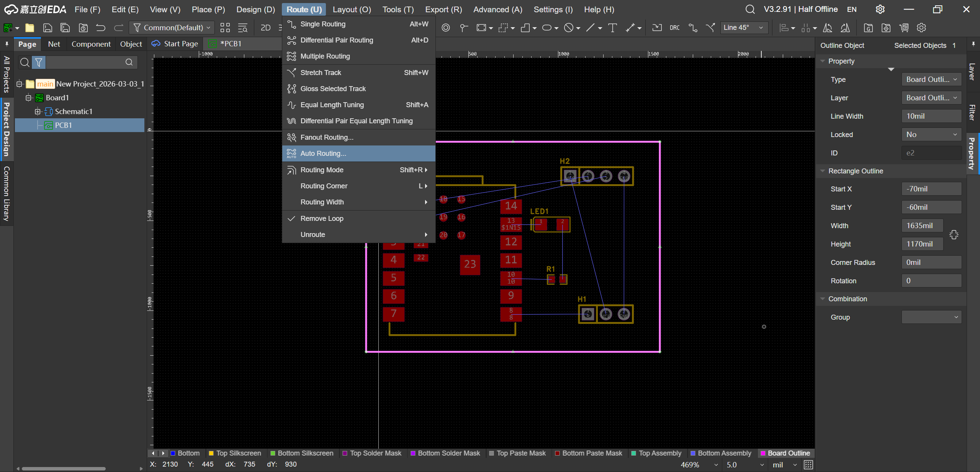The width and height of the screenshot is (980, 472).
Task: Switch to 2D view button
Action: [x=265, y=28]
